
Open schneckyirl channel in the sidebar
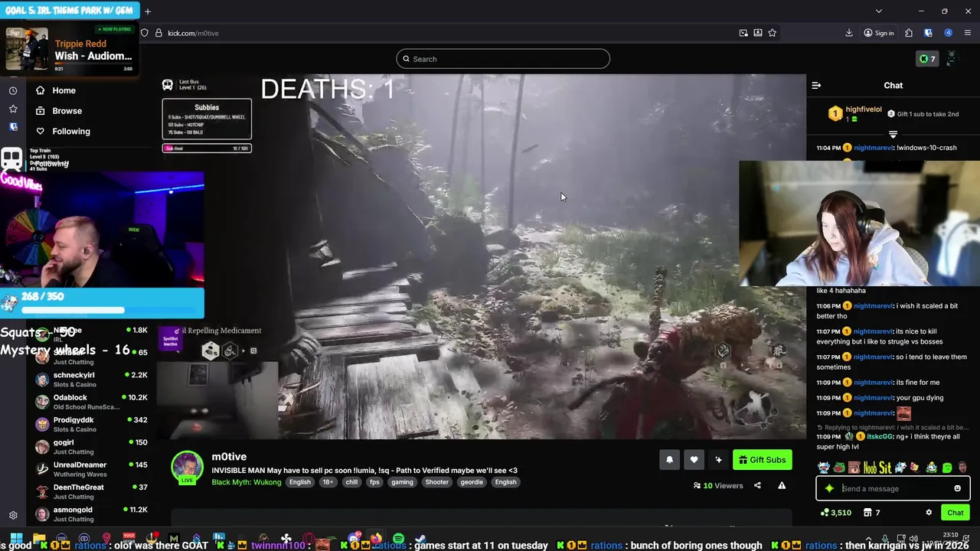(90, 380)
